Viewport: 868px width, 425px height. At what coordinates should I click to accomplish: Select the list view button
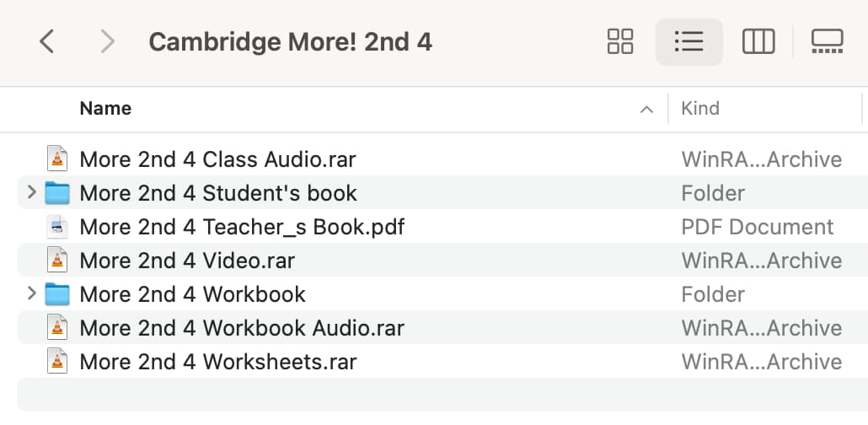pos(689,41)
